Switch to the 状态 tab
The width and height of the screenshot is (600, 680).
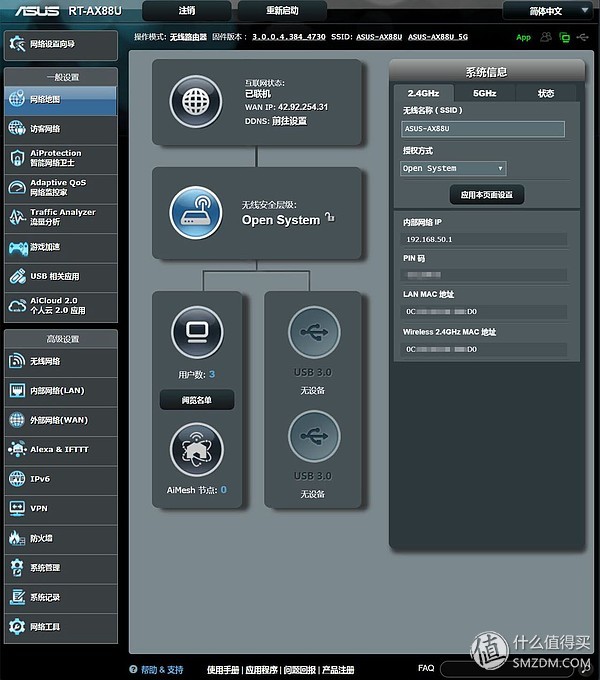point(546,93)
